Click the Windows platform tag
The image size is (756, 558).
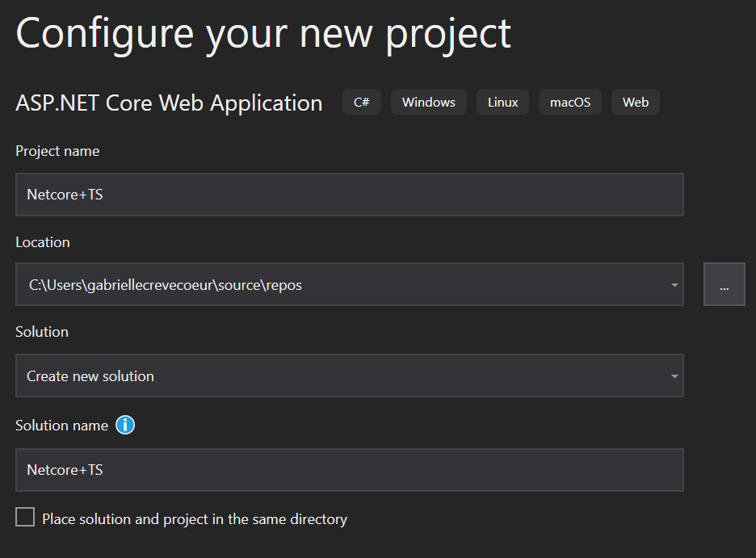click(x=428, y=102)
